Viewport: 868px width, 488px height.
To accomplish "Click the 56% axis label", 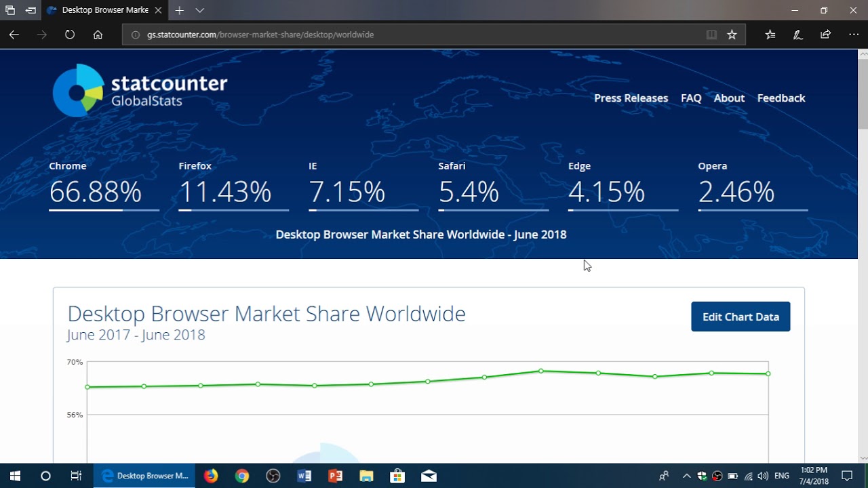I will tap(75, 415).
